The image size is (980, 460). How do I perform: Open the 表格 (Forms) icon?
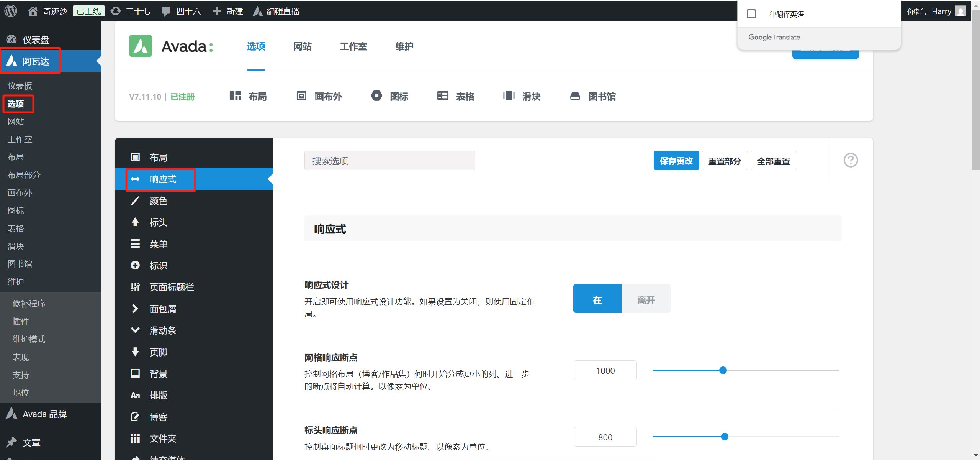pyautogui.click(x=455, y=96)
